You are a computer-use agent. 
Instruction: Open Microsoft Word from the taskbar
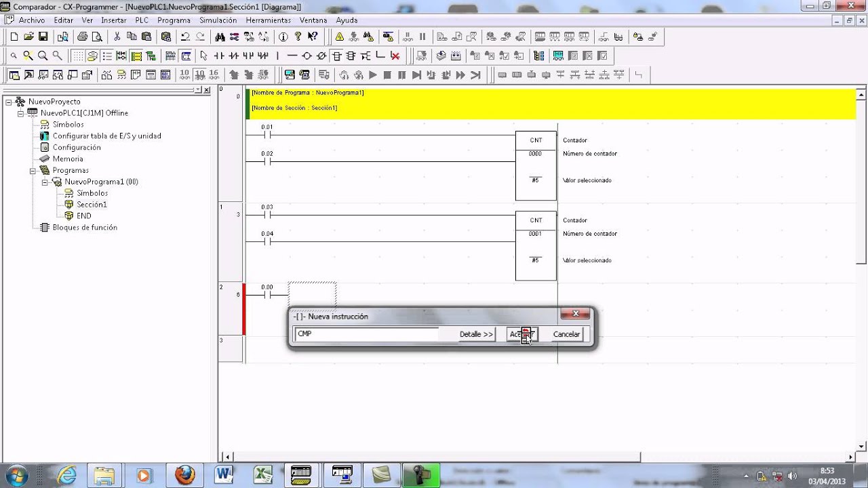click(223, 474)
